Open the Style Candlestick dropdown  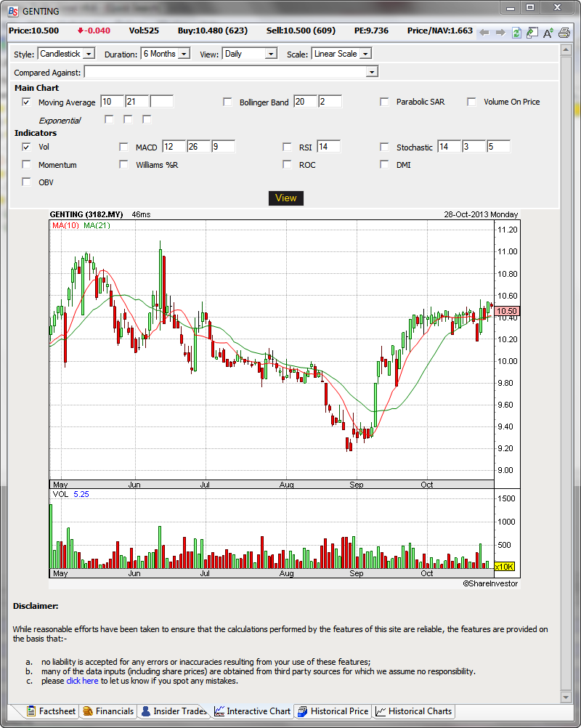pyautogui.click(x=66, y=54)
